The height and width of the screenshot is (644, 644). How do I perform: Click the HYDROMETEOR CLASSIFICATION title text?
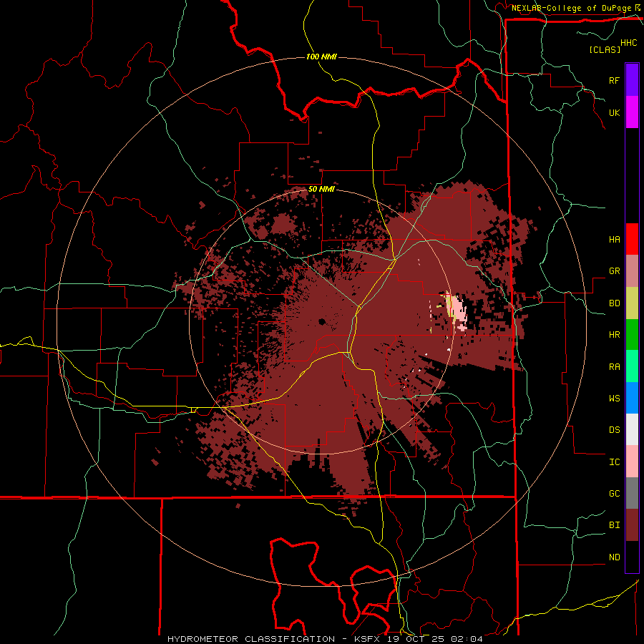(x=251, y=639)
